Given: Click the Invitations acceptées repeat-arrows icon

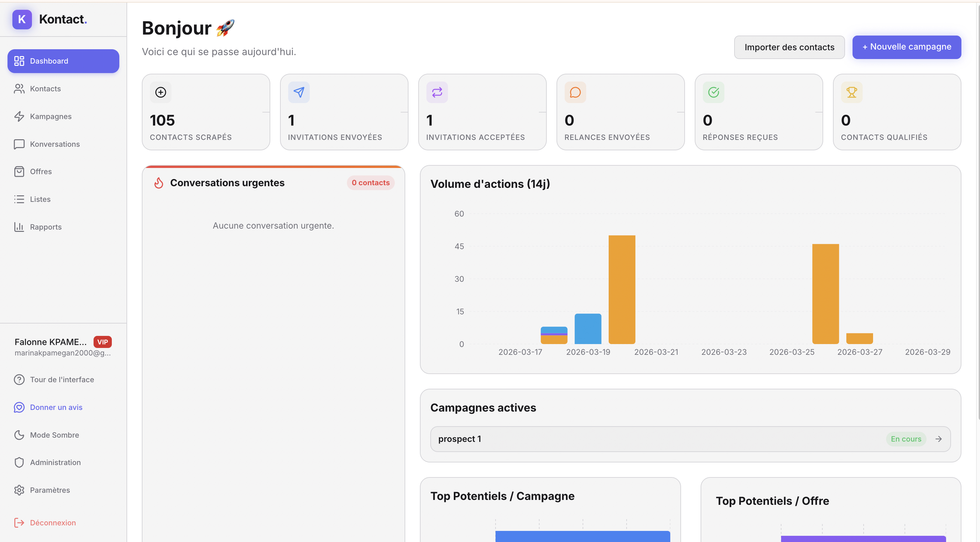Looking at the screenshot, I should point(437,92).
